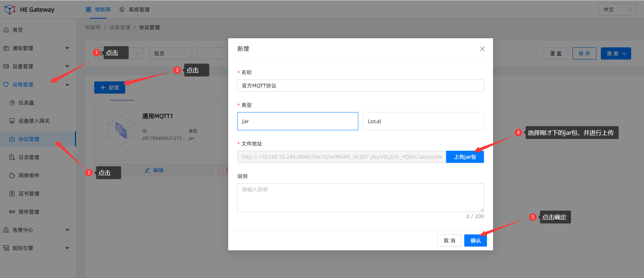Click the HE Gateway logo icon
Screen dimensions: 644x278
pos(9,9)
